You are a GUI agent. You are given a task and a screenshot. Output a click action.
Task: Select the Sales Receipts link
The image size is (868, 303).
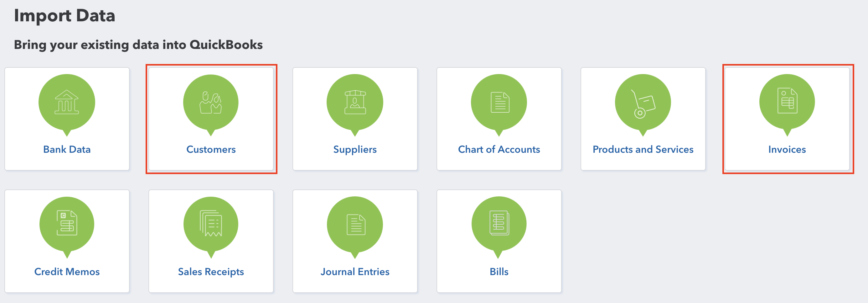[211, 272]
